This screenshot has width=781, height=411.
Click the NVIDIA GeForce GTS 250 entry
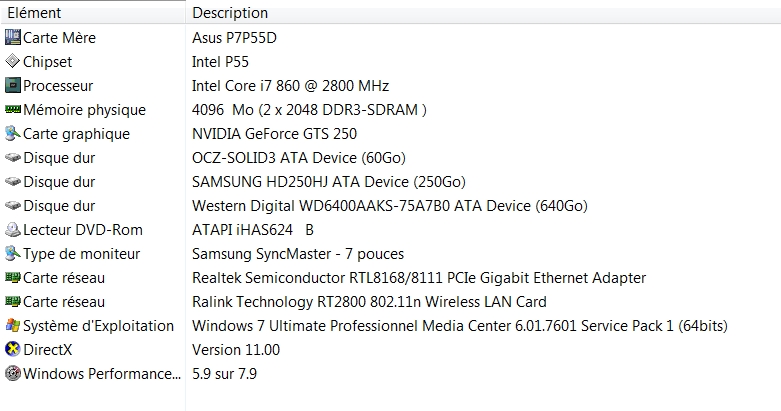pyautogui.click(x=274, y=134)
